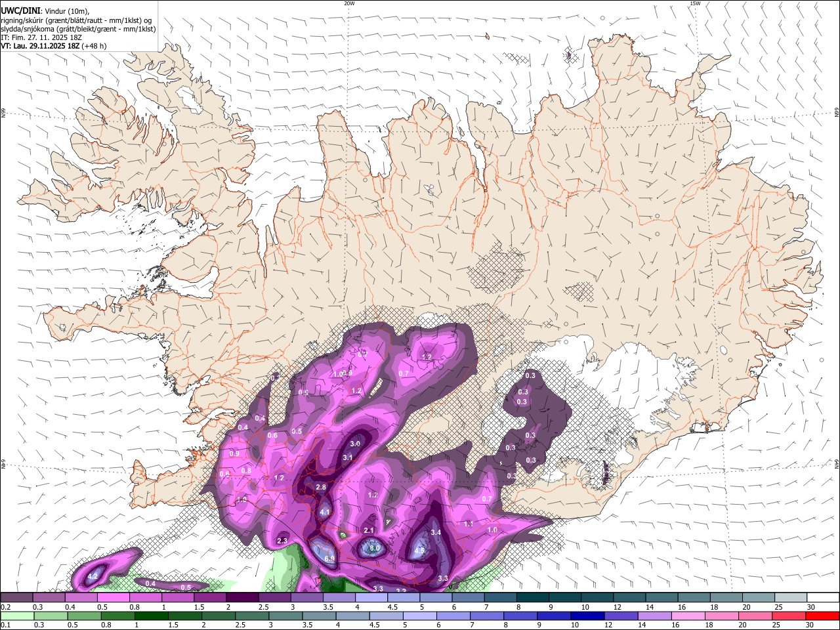Viewport: 840px width, 630px height.
Task: Select the 2.8 precipitation label
Action: pos(321,487)
